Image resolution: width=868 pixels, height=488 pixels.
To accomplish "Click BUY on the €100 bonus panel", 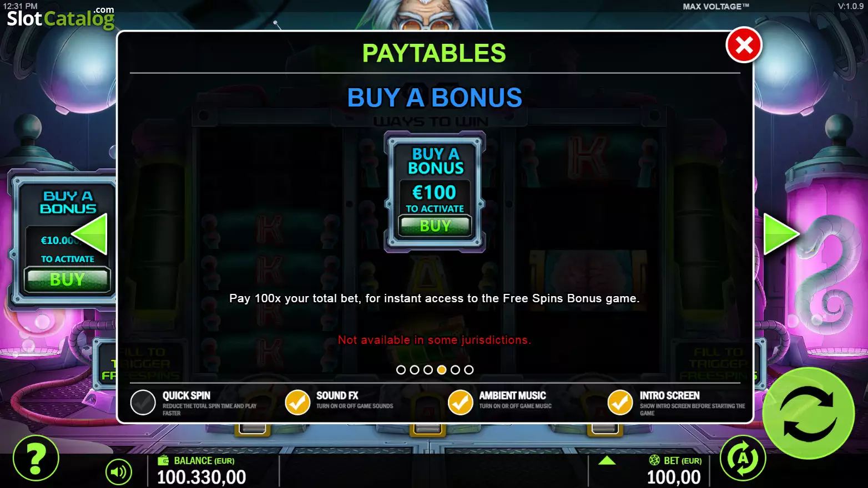I will pos(436,226).
